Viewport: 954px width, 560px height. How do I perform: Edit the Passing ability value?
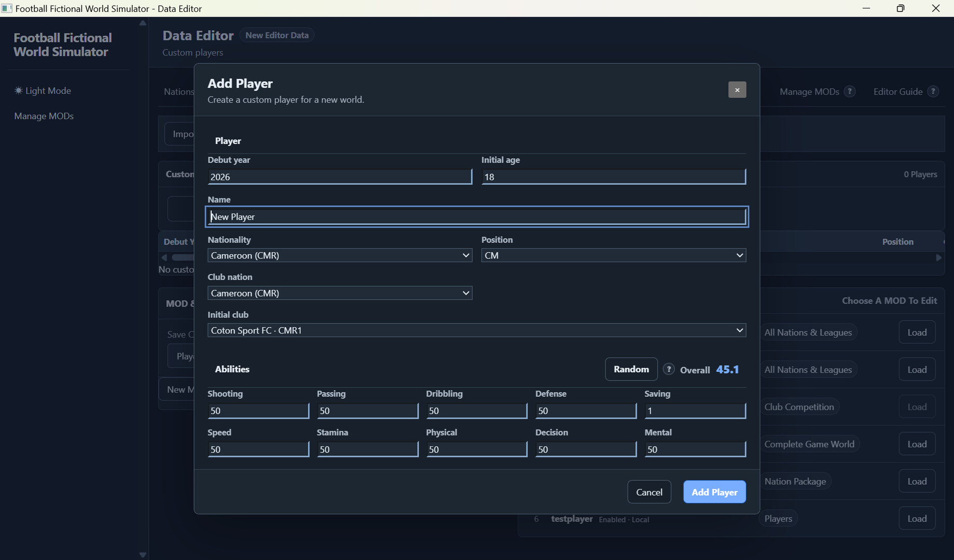[367, 411]
